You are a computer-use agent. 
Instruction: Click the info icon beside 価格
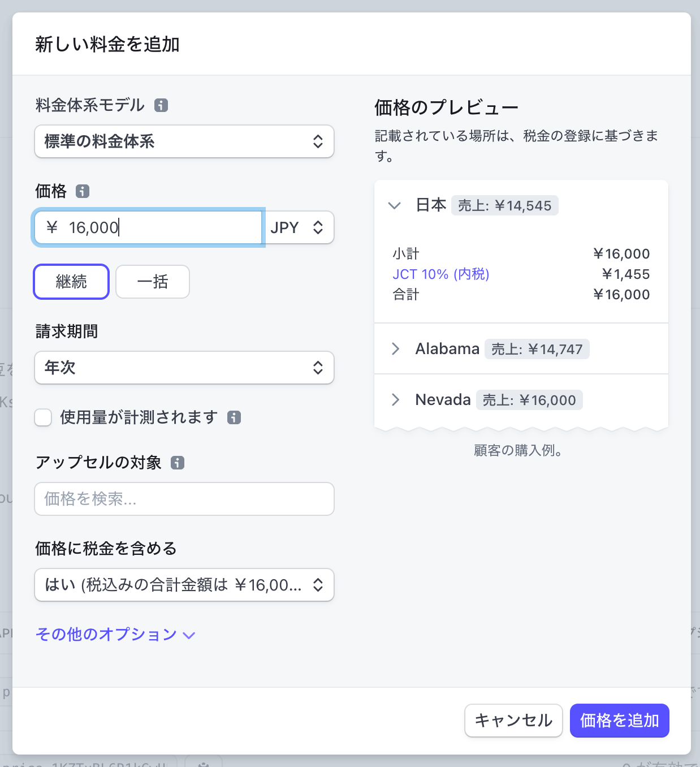pyautogui.click(x=83, y=191)
